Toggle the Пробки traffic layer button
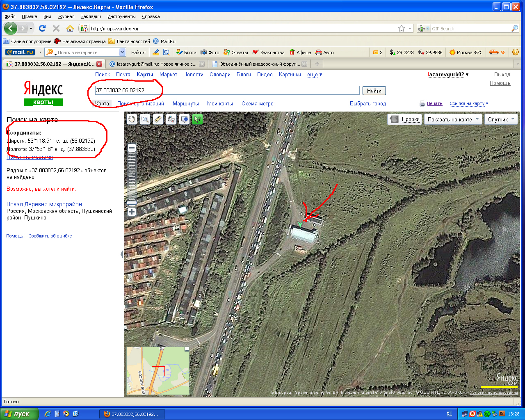This screenshot has width=525, height=420. (x=405, y=119)
